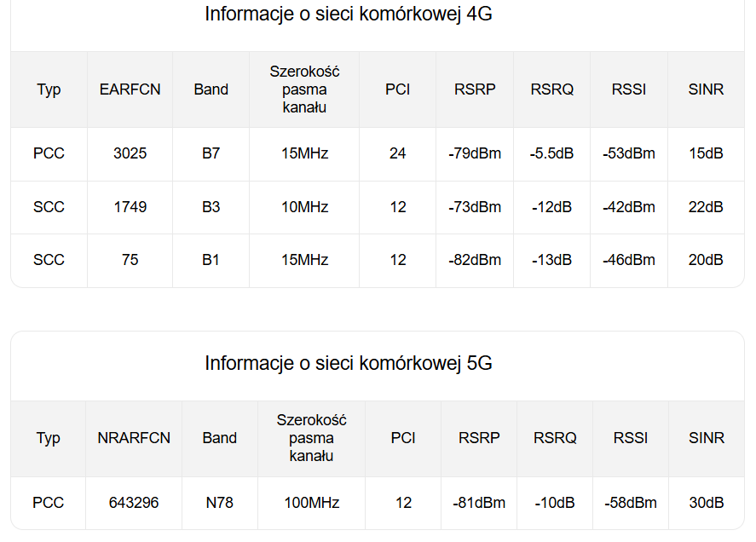Viewport: 756px width, 542px height.
Task: Click the B3 band cell
Action: tap(211, 207)
